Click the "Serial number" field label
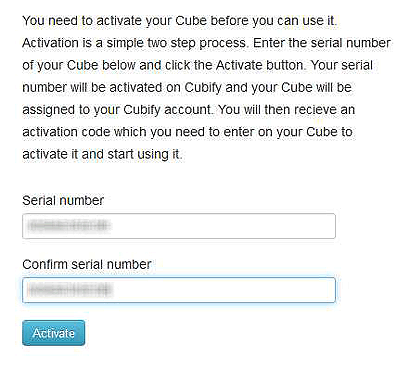Image resolution: width=397 pixels, height=369 pixels. (63, 201)
